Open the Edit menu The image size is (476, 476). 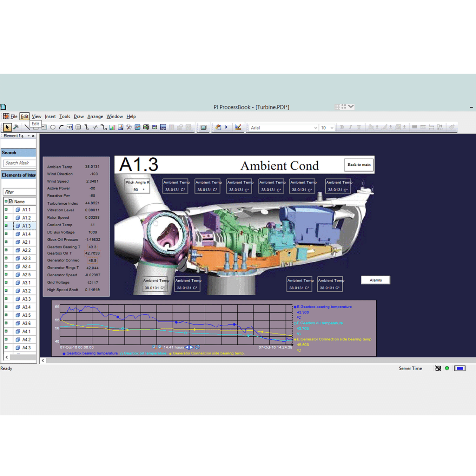coord(24,116)
